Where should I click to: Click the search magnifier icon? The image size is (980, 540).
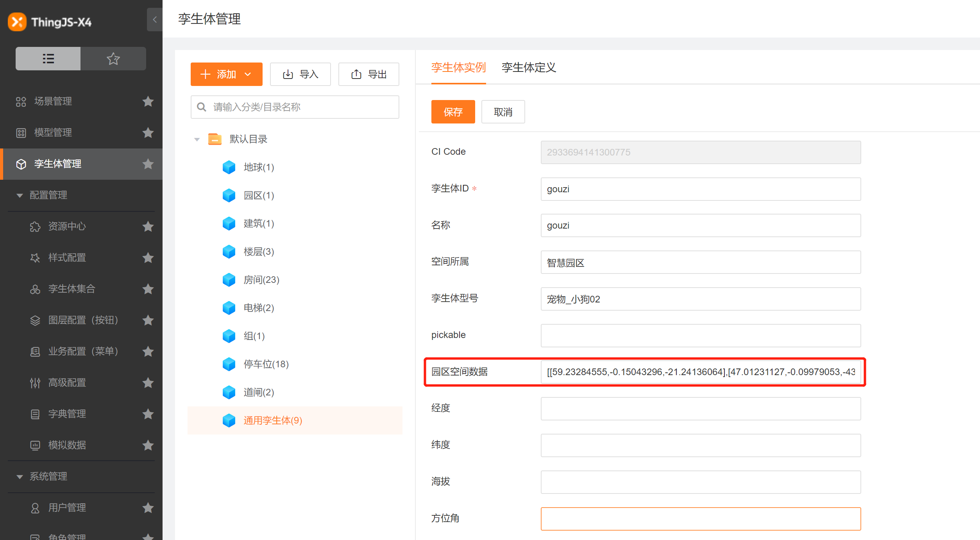click(x=202, y=107)
